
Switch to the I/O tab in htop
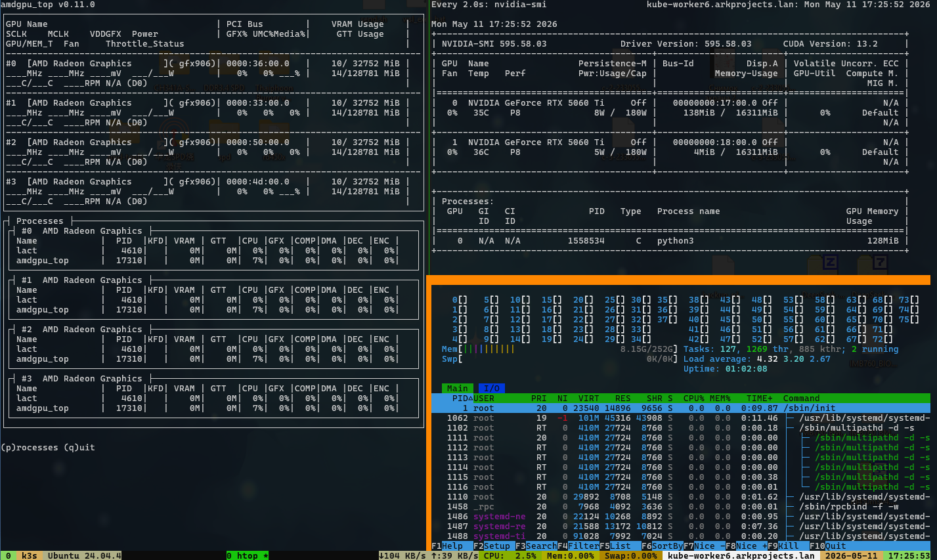pos(492,389)
